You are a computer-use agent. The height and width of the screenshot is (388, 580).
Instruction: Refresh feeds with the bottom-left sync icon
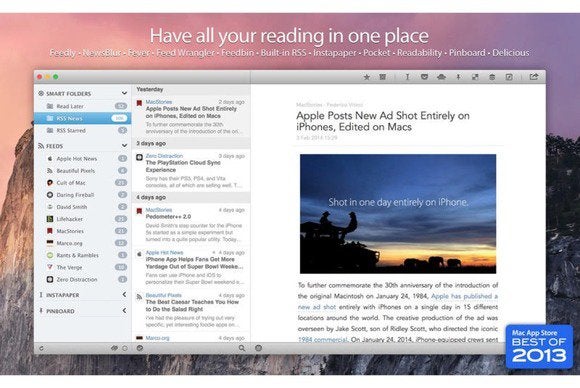point(41,348)
